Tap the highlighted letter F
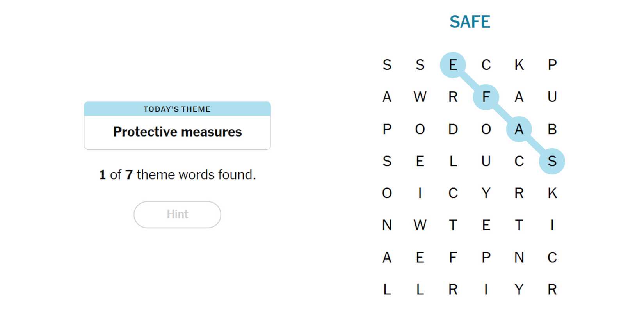 point(486,97)
